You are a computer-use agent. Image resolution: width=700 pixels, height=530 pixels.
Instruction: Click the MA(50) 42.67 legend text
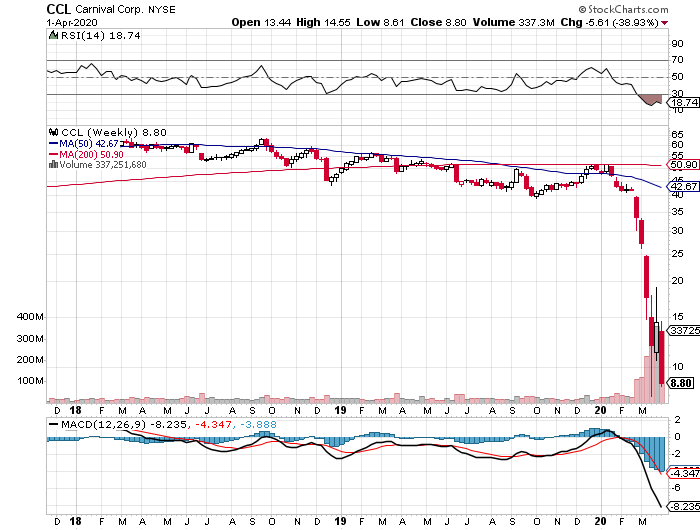[89, 144]
